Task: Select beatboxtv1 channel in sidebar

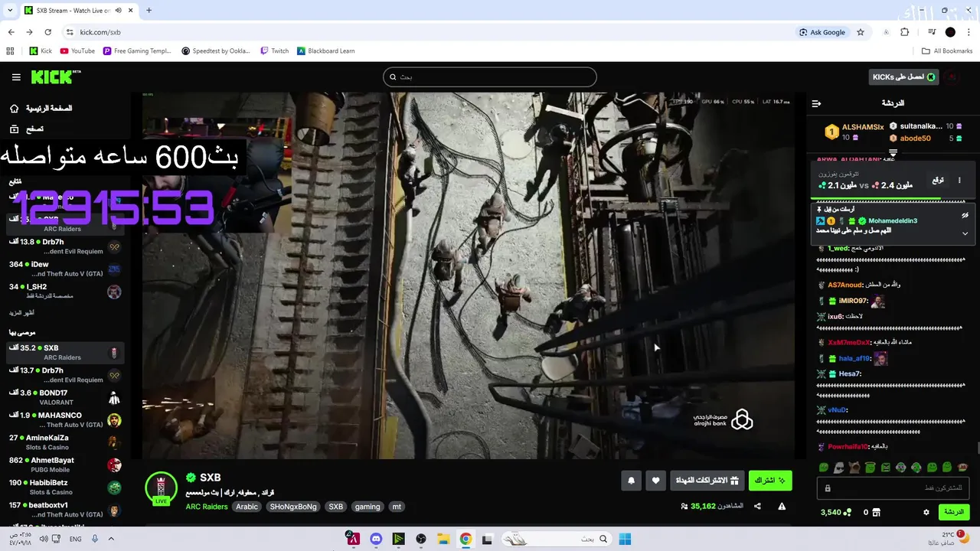Action: (65, 510)
